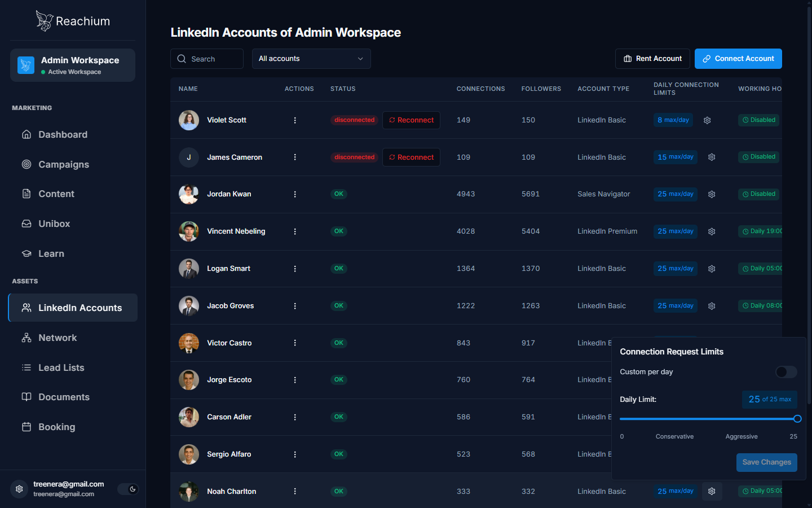Click James Cameron's 15 max/day limit badge

(x=676, y=157)
